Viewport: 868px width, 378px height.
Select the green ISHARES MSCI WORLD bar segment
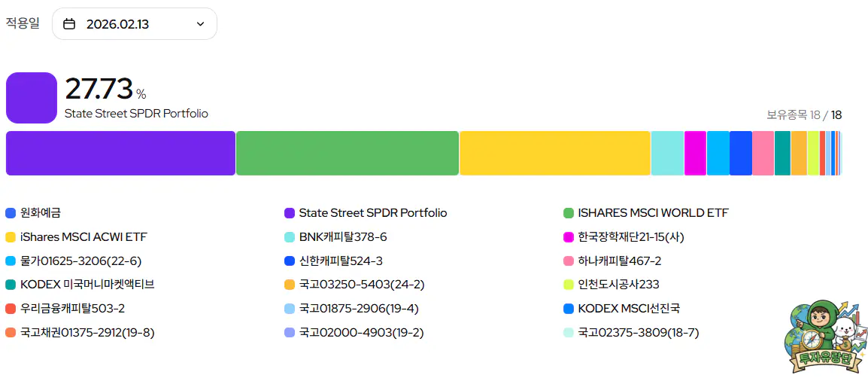pyautogui.click(x=347, y=153)
